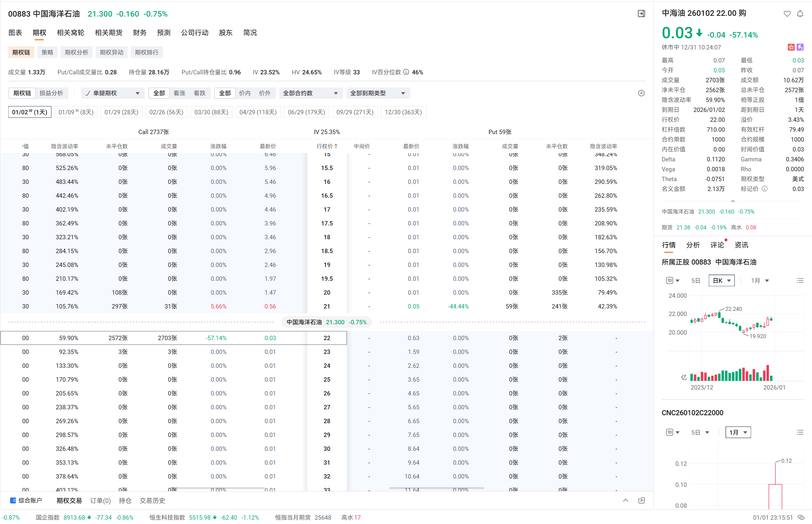812x524 pixels.
Task: Switch to the 相关窝轮 tab
Action: 70,33
